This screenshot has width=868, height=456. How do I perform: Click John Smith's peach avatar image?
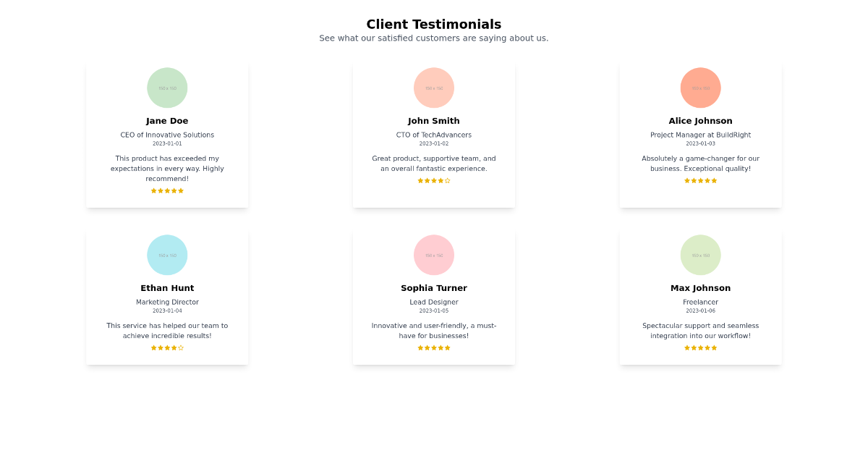[434, 88]
